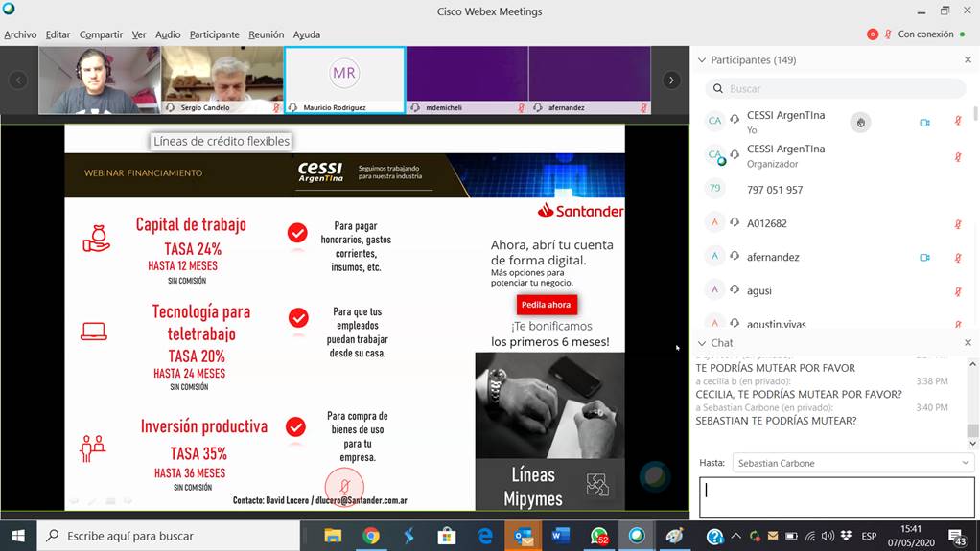Click the Líneas de crédito flexibles label

point(222,141)
